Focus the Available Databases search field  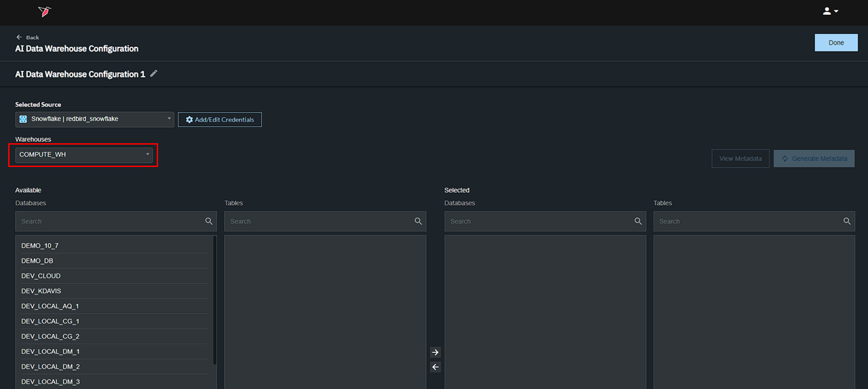tap(116, 221)
